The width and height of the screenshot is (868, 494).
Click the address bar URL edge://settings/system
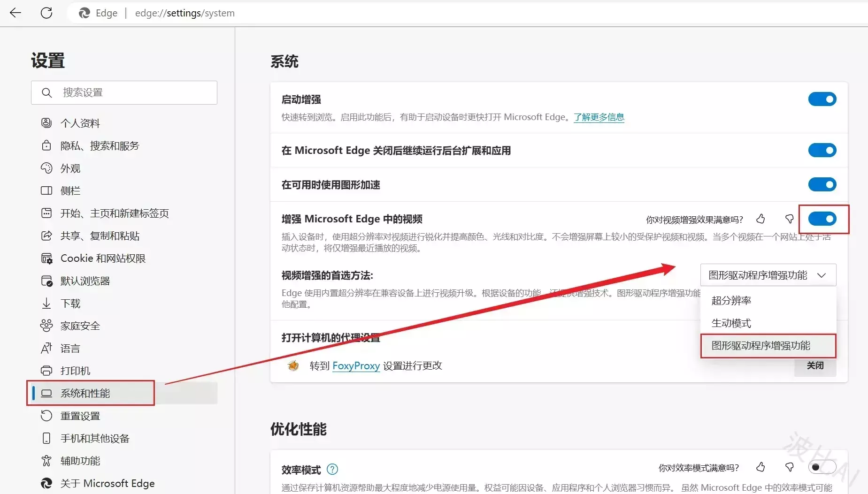click(x=185, y=13)
